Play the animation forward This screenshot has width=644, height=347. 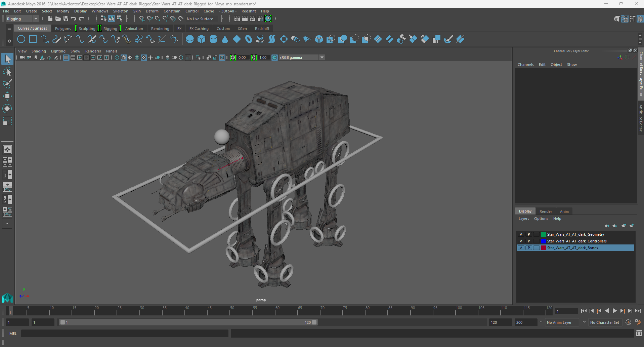[614, 311]
